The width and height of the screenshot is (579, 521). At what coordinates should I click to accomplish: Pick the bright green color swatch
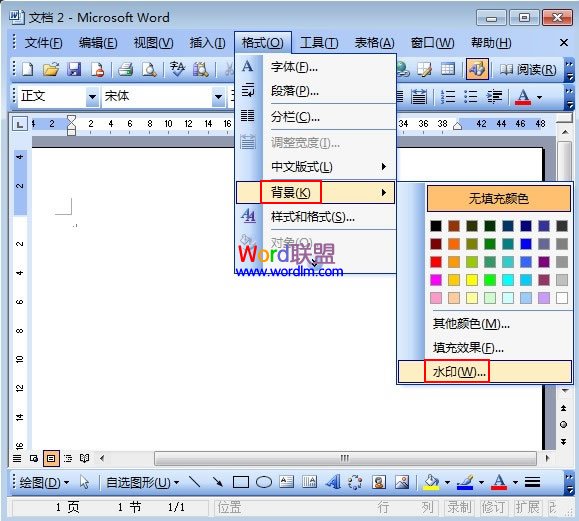click(490, 280)
